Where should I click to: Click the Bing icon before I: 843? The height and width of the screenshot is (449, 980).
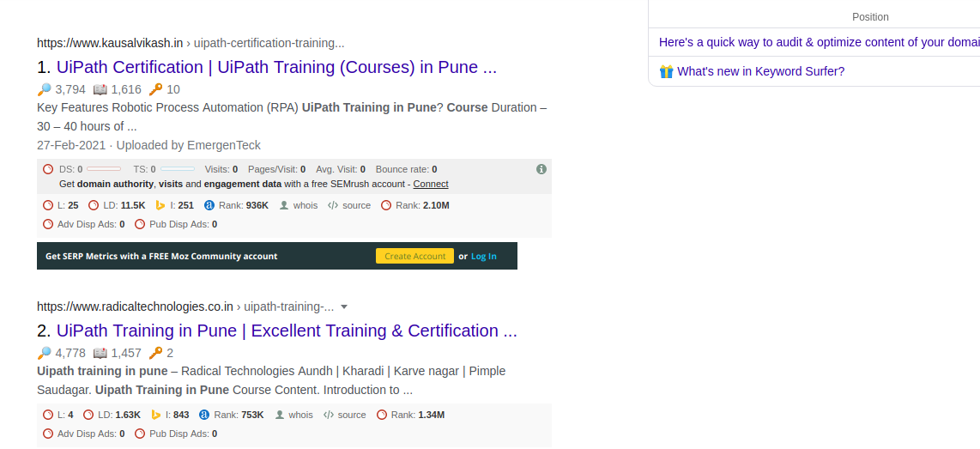155,415
